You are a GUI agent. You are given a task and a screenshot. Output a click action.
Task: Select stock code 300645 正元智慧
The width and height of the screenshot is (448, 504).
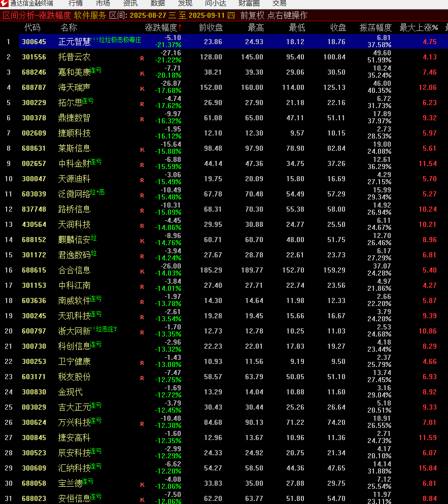point(34,42)
